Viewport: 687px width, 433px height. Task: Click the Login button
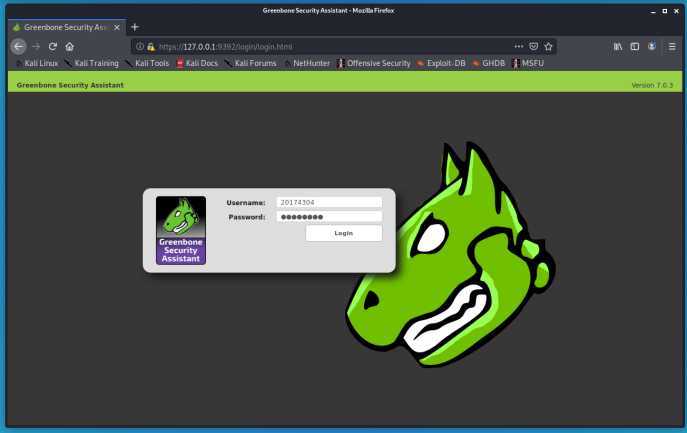click(344, 233)
